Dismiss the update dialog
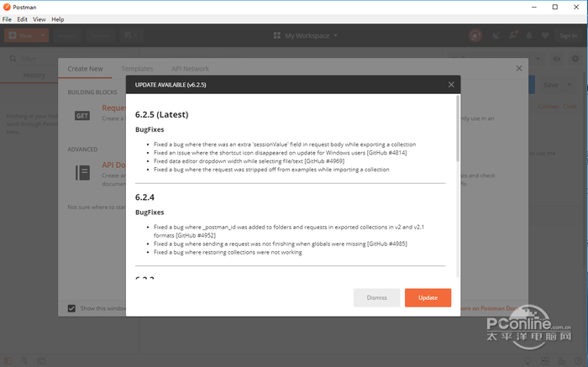Image resolution: width=588 pixels, height=367 pixels. (376, 297)
